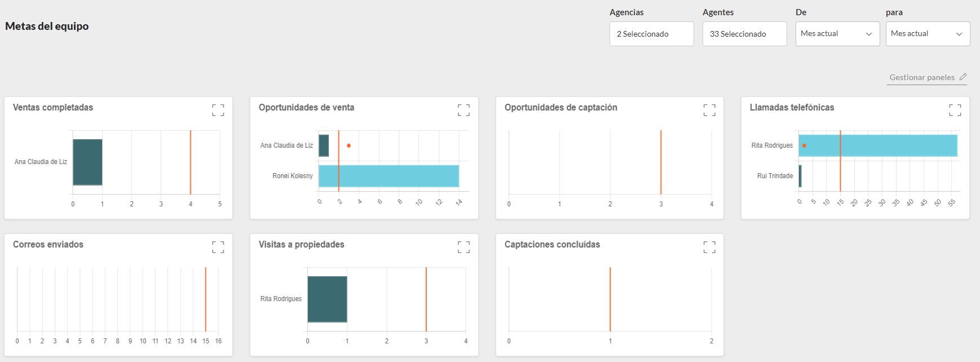Click Rita Rodrigues' bar in Llamadas telefónicas
The width and height of the screenshot is (980, 362).
coord(877,145)
